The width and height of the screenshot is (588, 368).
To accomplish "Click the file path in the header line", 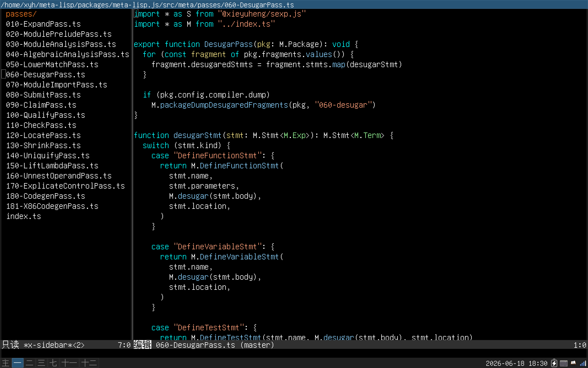I will [148, 5].
